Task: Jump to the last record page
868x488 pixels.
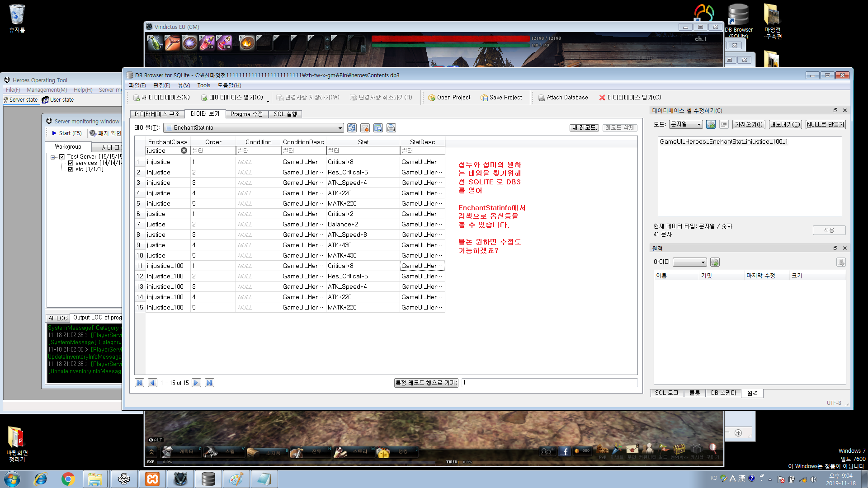Action: click(x=209, y=383)
